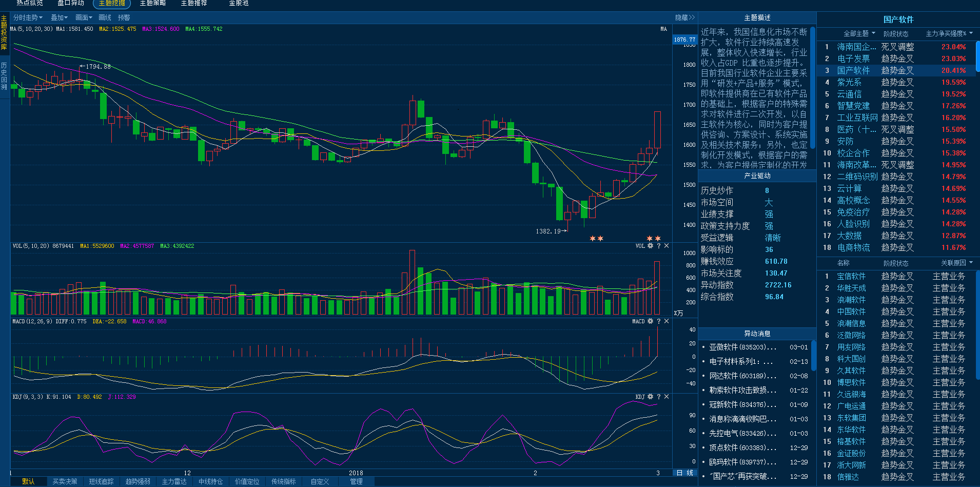Open KDJ indicator settings gear
Screen dimensions: 980x487
coord(650,397)
